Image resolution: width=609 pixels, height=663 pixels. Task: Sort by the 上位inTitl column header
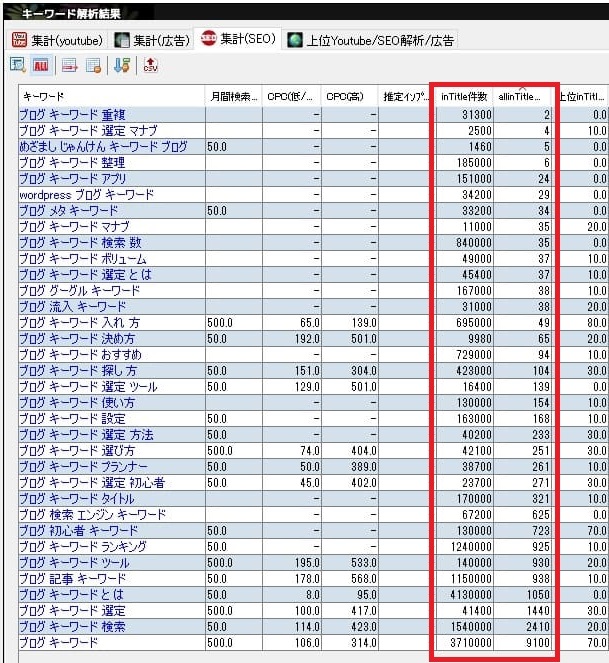584,96
